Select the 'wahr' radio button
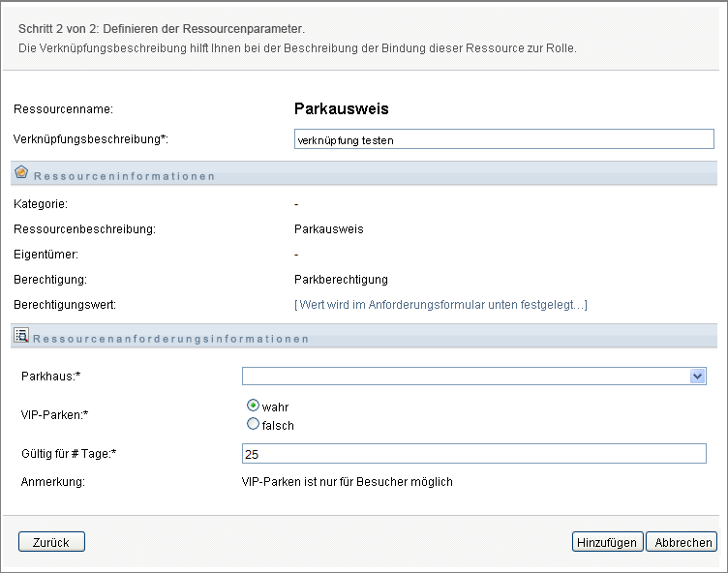 click(254, 407)
